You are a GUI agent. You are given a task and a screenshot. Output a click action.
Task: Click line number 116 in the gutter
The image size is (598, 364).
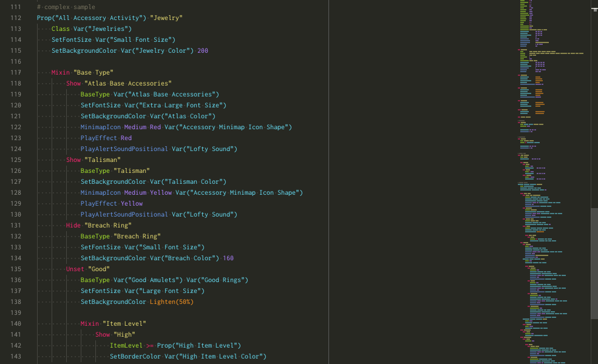coord(16,62)
